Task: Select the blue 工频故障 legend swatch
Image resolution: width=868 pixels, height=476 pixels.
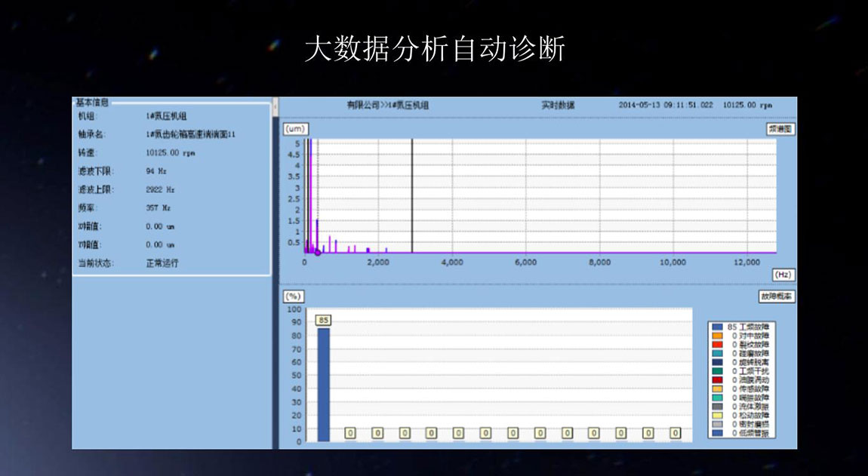Action: (718, 327)
